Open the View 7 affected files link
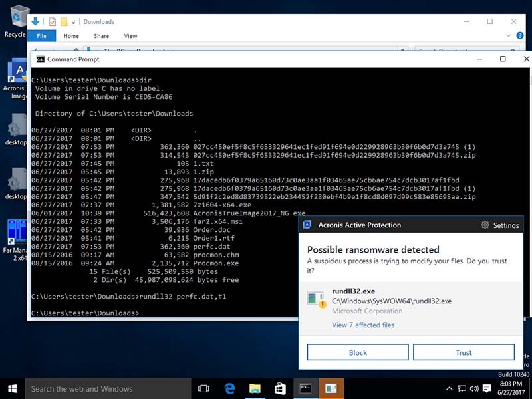The height and width of the screenshot is (399, 532). tap(362, 325)
